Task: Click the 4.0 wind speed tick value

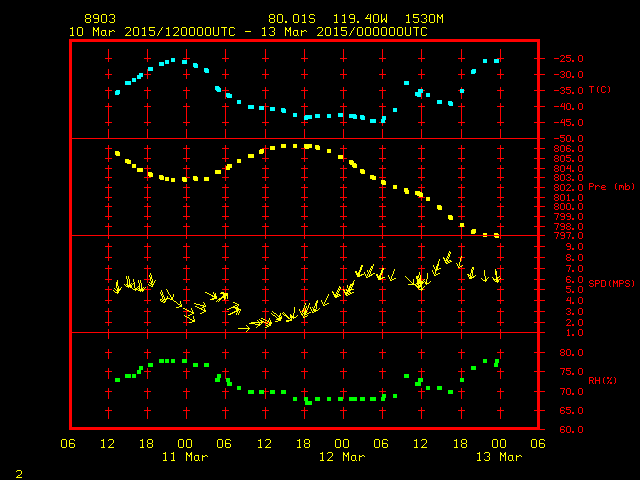Action: 574,301
